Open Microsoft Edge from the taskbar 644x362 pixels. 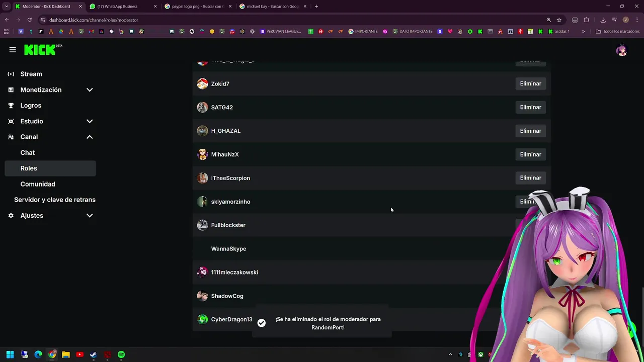click(38, 354)
